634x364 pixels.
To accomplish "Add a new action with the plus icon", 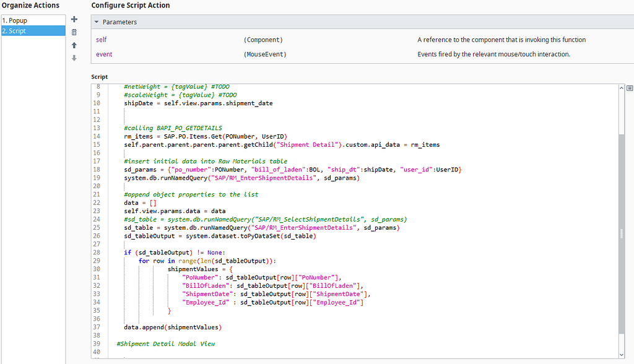I will pos(74,19).
